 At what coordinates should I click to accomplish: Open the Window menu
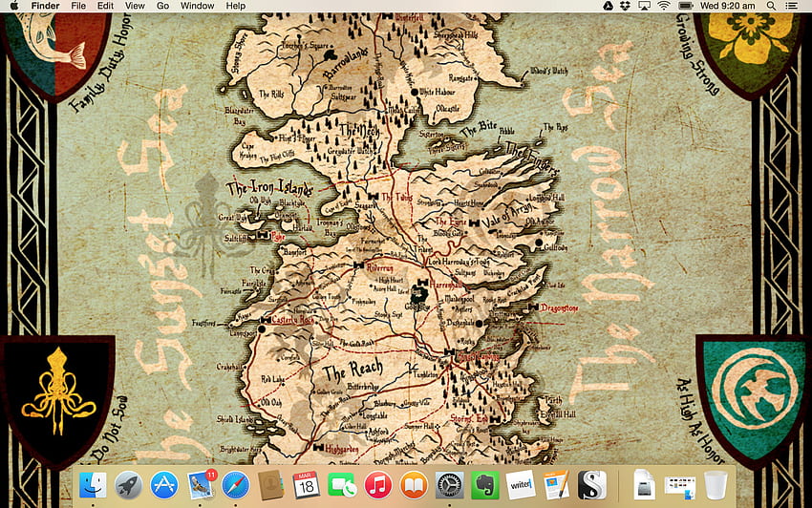[x=198, y=6]
